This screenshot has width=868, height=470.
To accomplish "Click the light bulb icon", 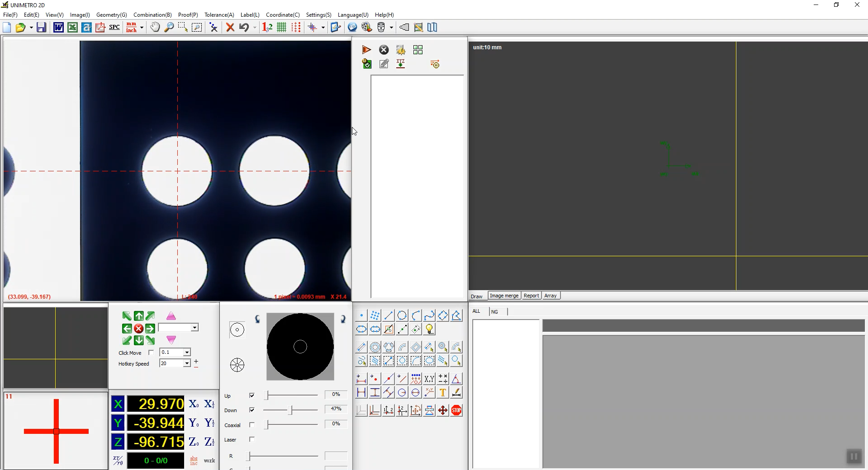I will click(429, 329).
